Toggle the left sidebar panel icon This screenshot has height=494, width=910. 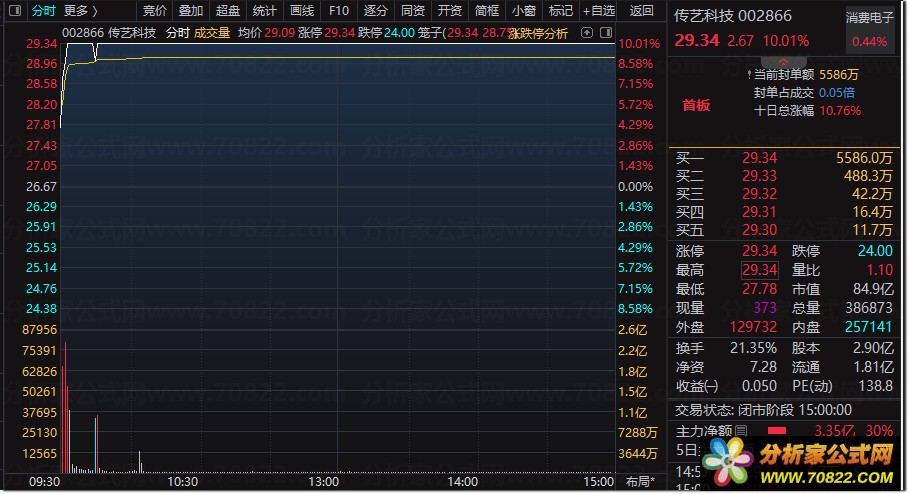[x=15, y=10]
